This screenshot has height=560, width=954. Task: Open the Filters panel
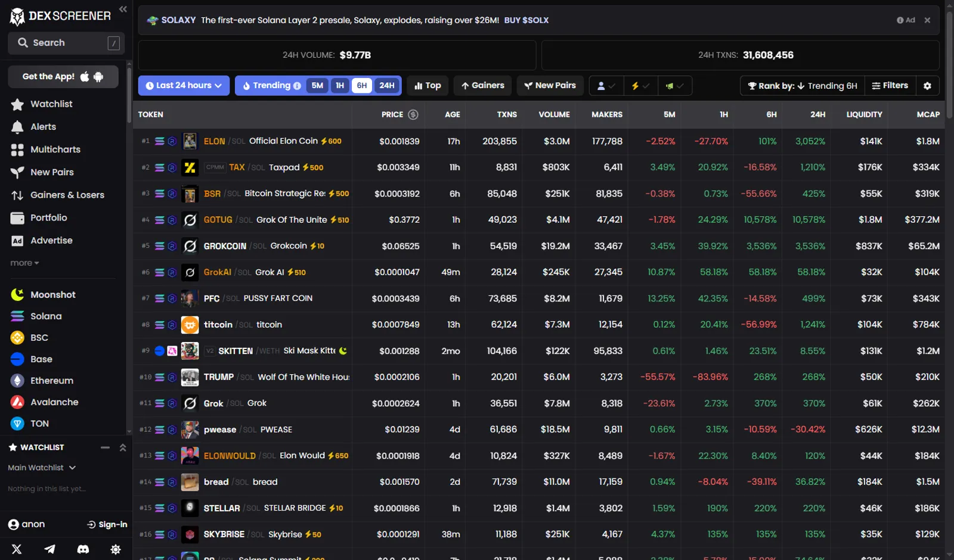pyautogui.click(x=890, y=86)
